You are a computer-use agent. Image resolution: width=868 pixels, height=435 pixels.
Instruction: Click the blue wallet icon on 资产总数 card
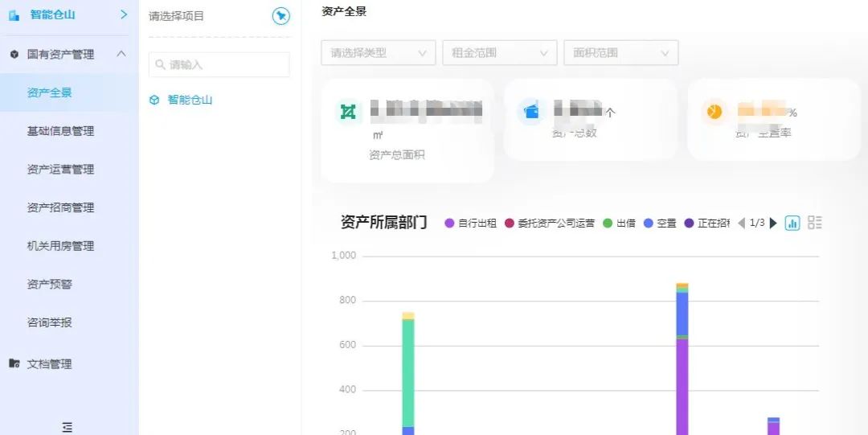(531, 112)
